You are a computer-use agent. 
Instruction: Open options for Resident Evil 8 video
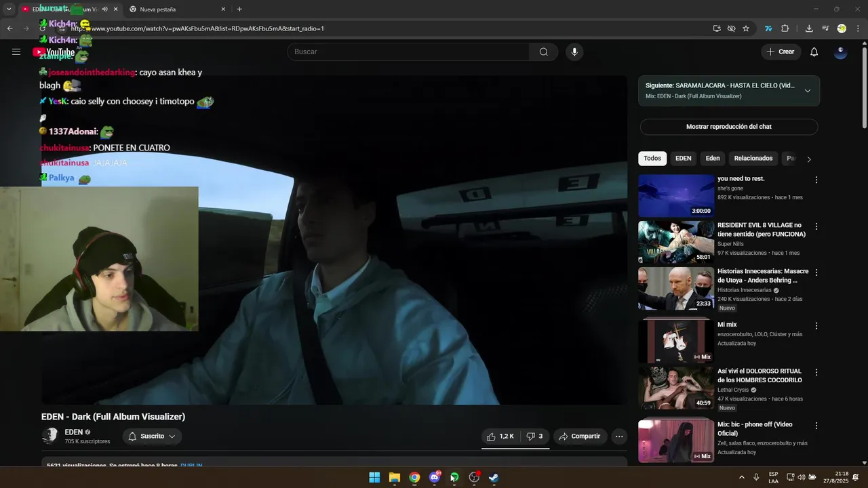click(816, 226)
